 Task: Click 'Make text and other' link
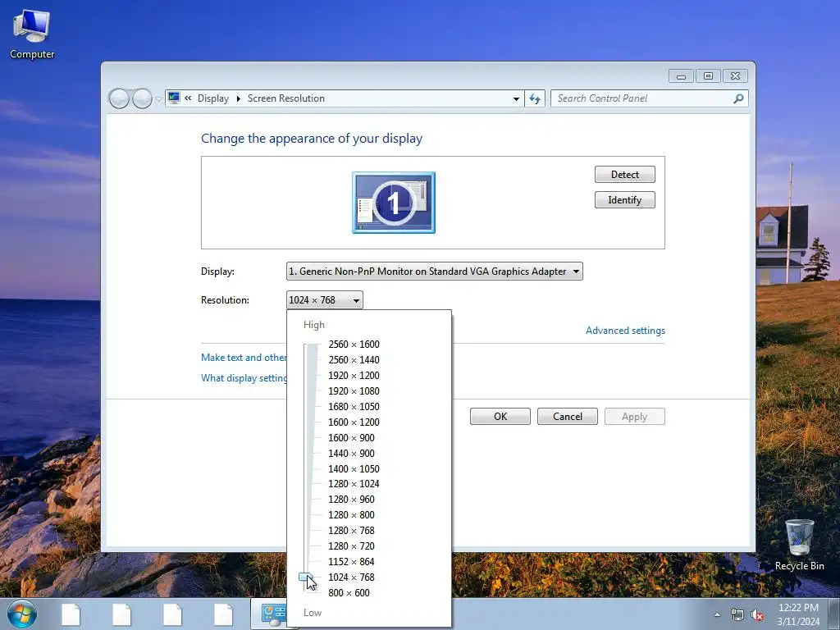pyautogui.click(x=244, y=358)
